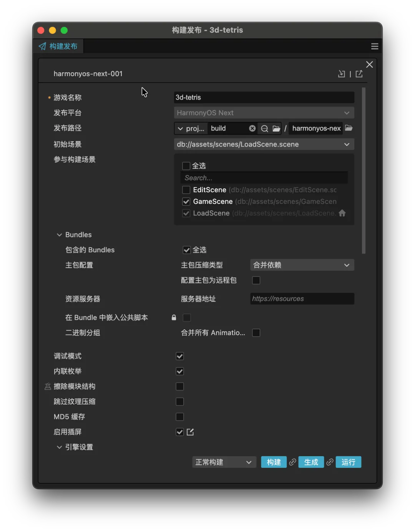Click the import build config icon
The height and width of the screenshot is (532, 415).
coord(341,74)
